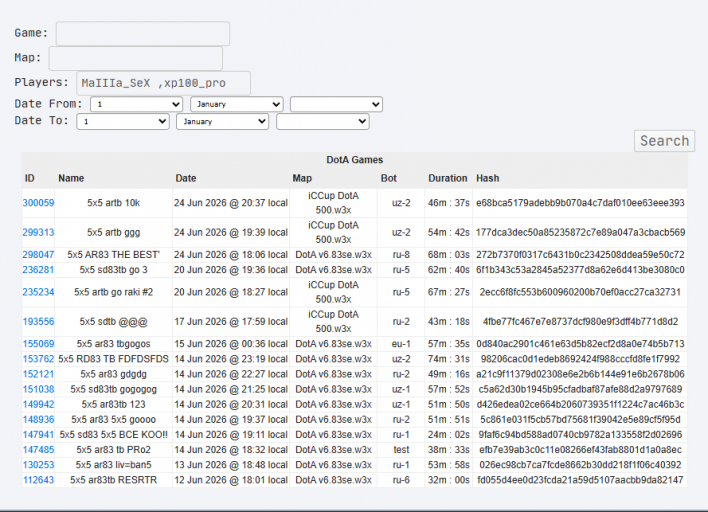
Task: Open the Date To day dropdown
Action: (123, 121)
